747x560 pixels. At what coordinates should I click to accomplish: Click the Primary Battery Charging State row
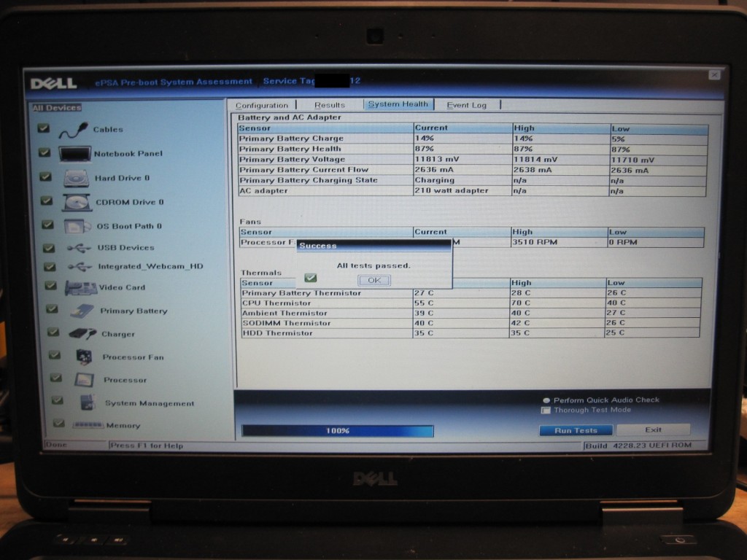coord(472,181)
